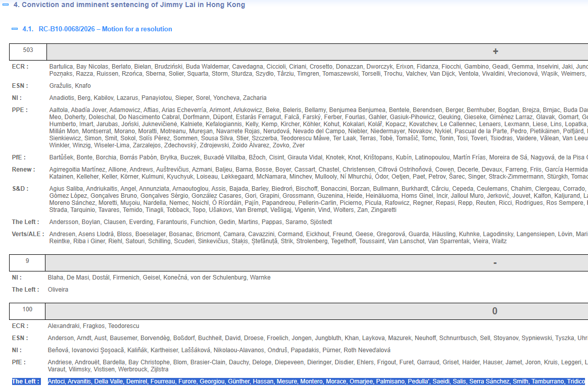Viewport: 588px width, 386px height.
Task: Click the name 'Waitz' ending Verts/ALE list
Action: click(499, 241)
